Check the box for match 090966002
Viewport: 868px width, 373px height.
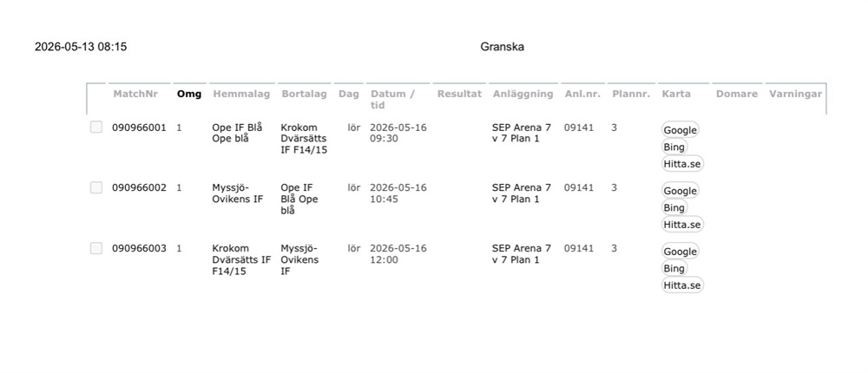[96, 187]
